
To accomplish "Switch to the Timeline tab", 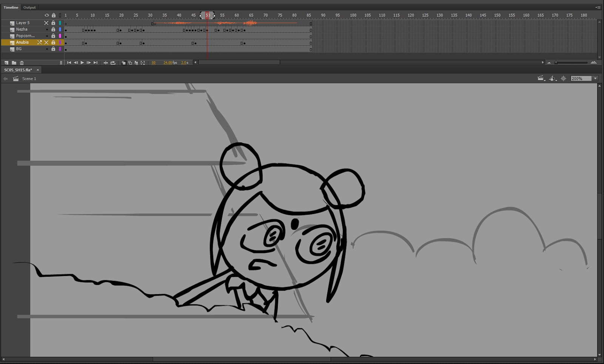I will click(x=11, y=7).
